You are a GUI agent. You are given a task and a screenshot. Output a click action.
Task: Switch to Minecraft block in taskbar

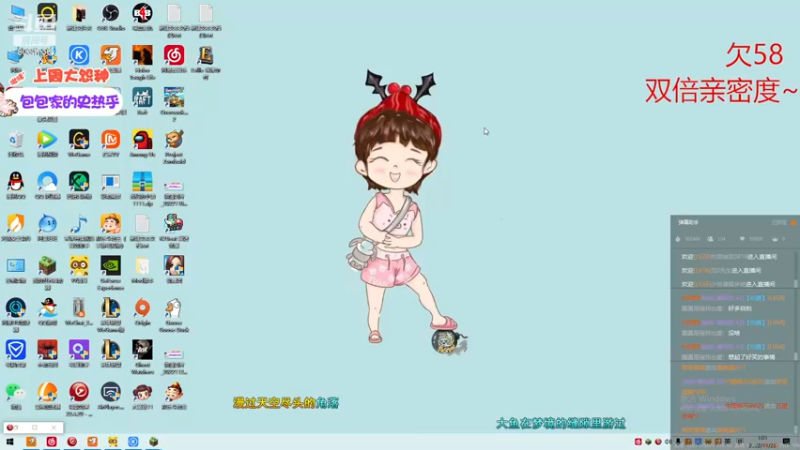154,442
